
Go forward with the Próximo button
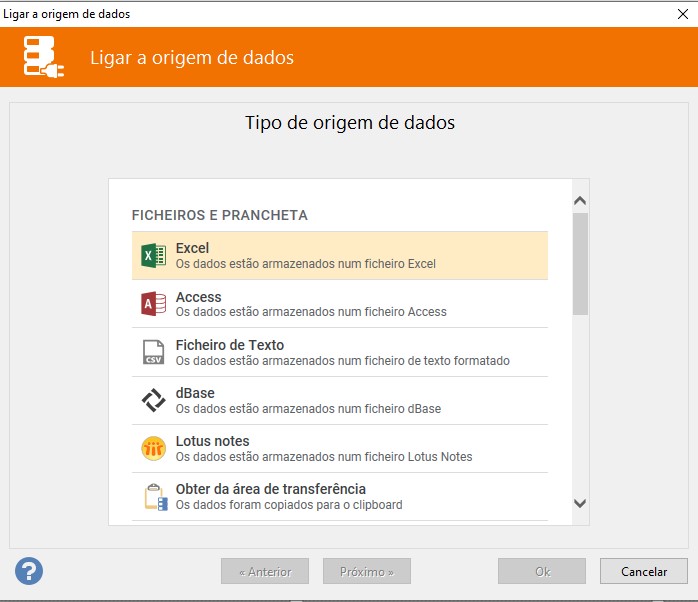(x=366, y=572)
